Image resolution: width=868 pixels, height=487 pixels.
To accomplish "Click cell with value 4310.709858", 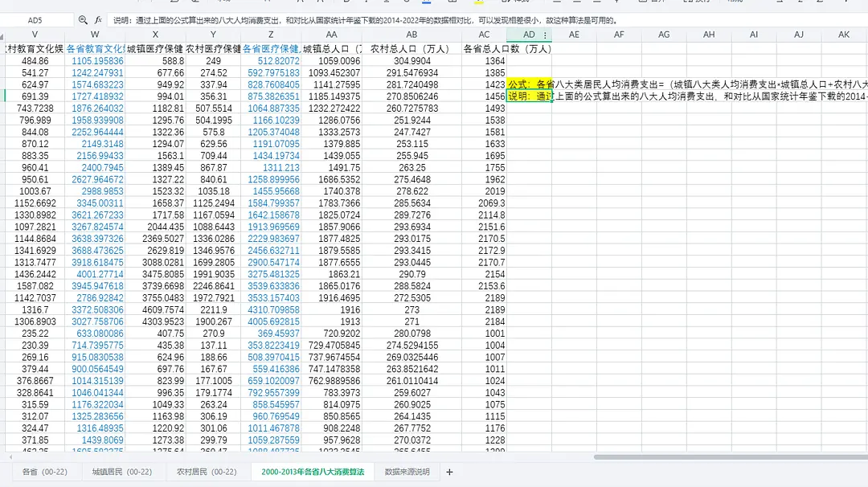I will (x=271, y=309).
